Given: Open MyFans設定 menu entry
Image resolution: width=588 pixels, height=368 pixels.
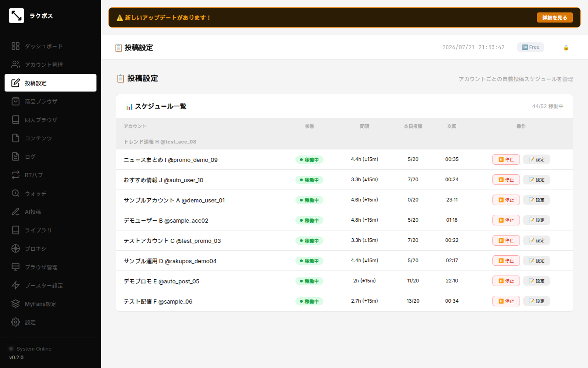Looking at the screenshot, I should coord(51,304).
